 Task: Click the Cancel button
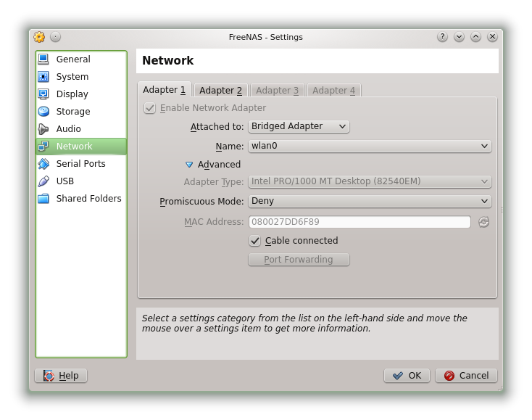466,376
